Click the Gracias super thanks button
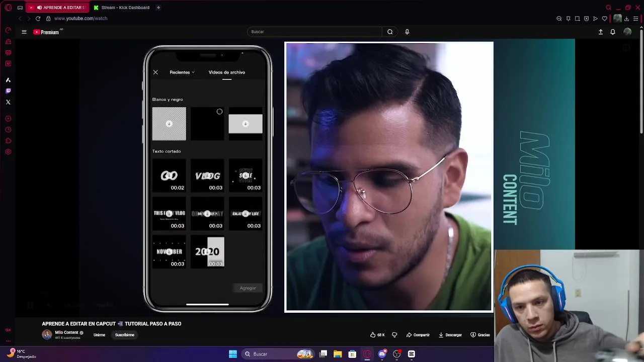The image size is (644, 362). click(x=480, y=335)
